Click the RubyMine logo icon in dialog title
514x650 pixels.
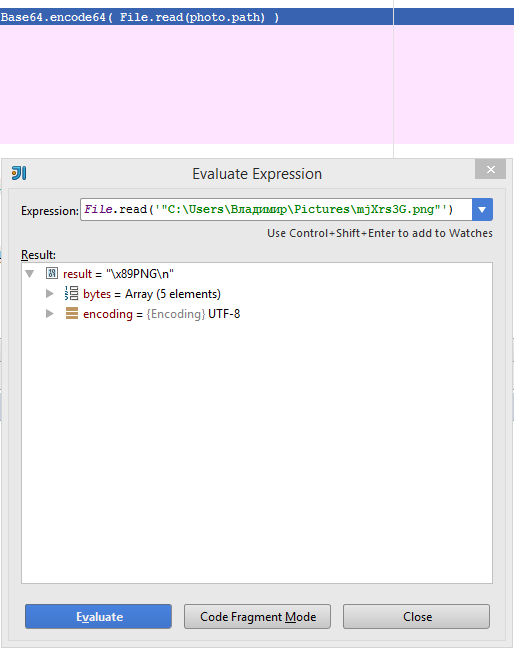(x=19, y=173)
